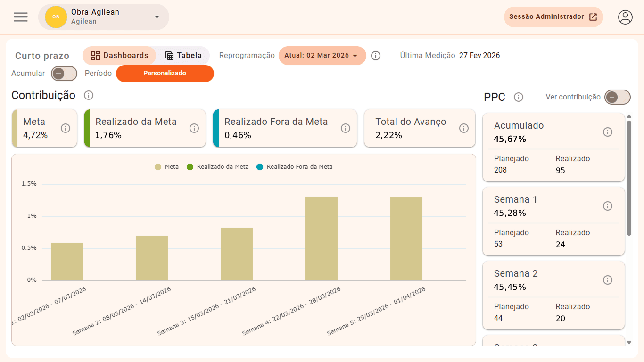Toggle the Realizado da Meta legend series
The height and width of the screenshot is (362, 644).
[x=218, y=167]
